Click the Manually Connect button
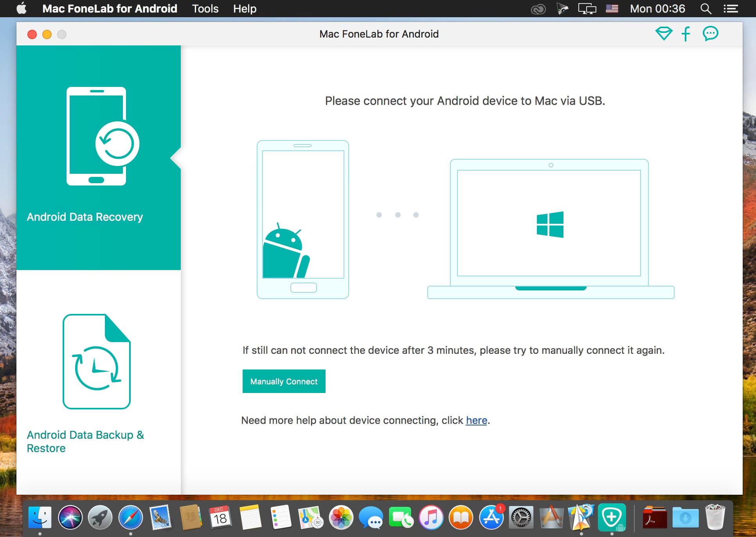The image size is (756, 537). click(284, 381)
